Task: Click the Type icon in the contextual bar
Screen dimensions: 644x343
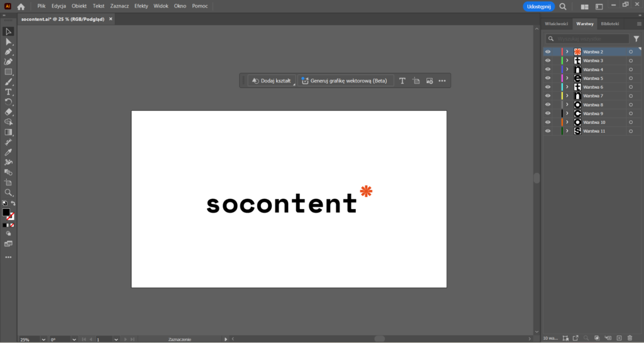Action: pyautogui.click(x=402, y=81)
